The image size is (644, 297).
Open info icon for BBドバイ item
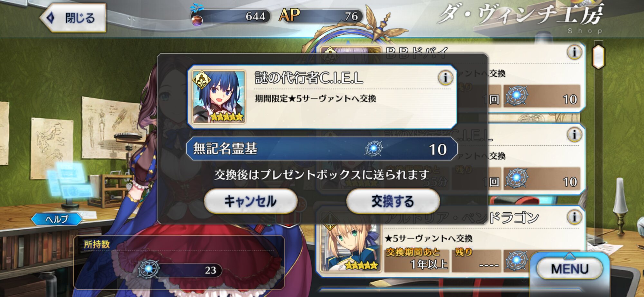(574, 52)
